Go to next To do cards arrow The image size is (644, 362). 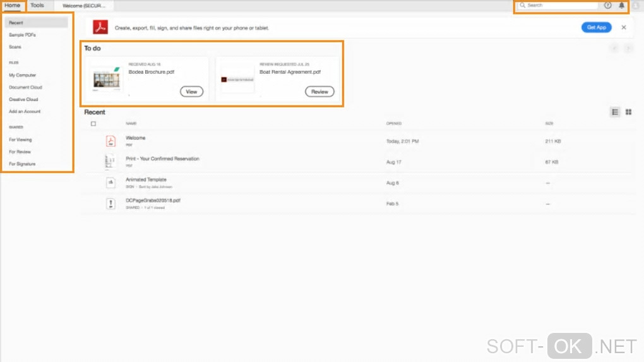628,49
